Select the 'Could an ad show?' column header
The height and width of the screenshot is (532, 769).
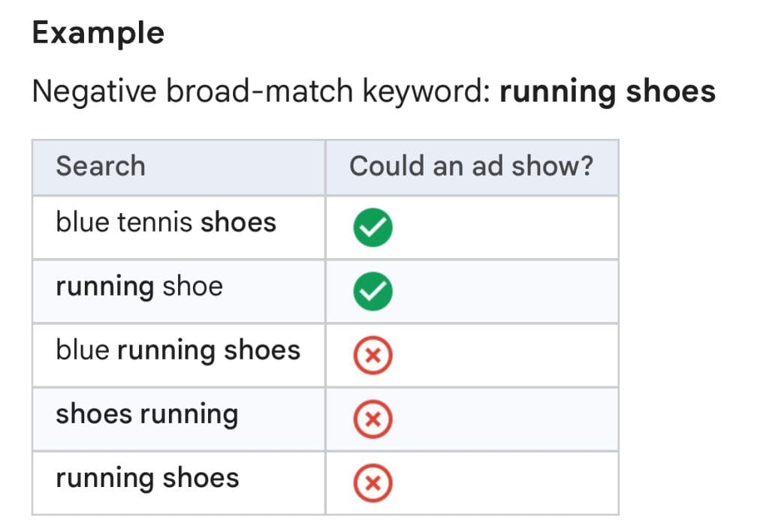471,166
